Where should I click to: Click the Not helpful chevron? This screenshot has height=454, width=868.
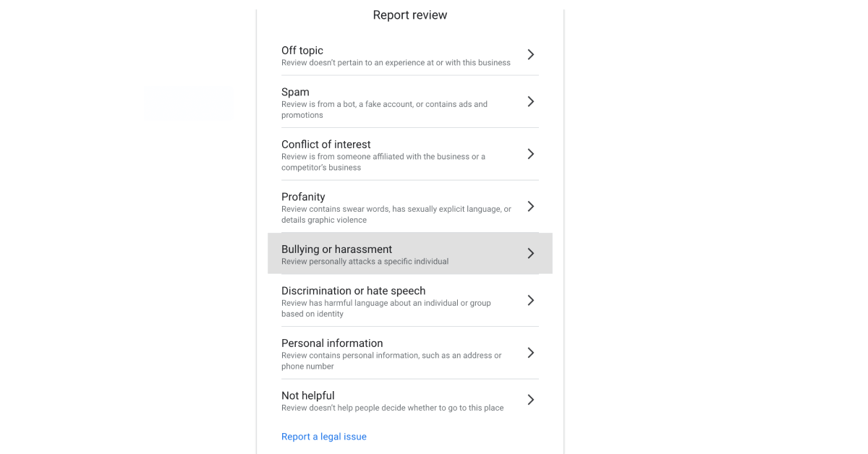[x=530, y=399]
